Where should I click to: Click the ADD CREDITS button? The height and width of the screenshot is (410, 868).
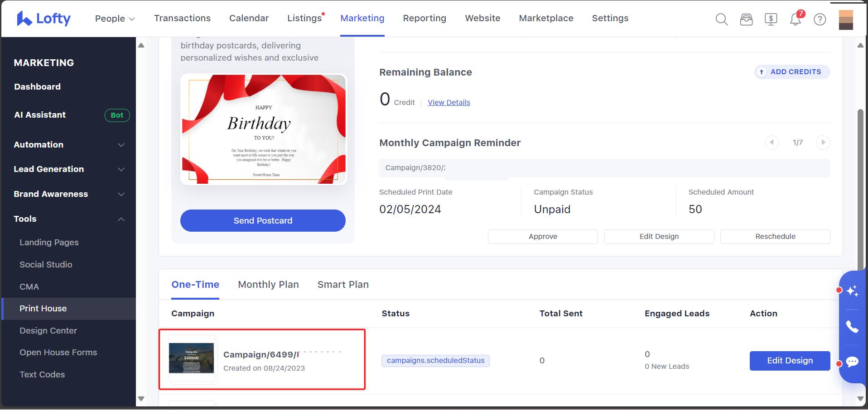tap(792, 72)
